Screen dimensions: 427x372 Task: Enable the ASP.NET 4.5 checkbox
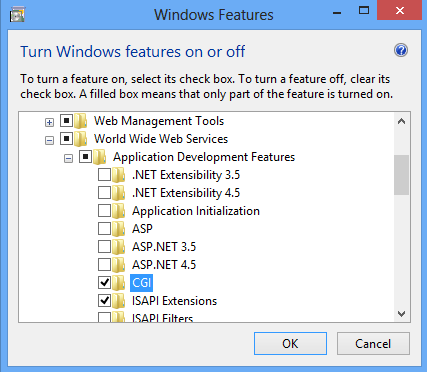104,264
